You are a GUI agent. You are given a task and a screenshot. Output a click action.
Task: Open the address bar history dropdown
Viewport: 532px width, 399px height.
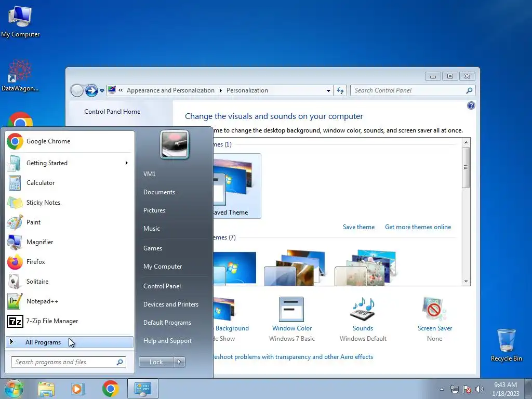[x=328, y=90]
